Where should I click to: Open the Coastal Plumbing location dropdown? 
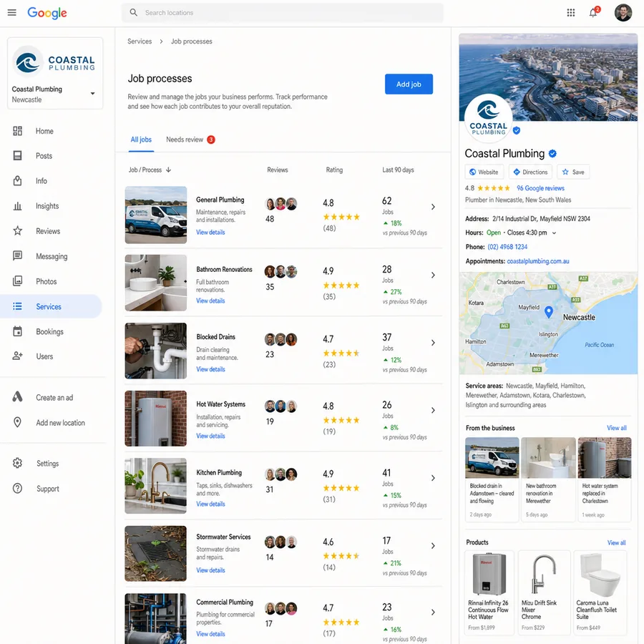92,94
